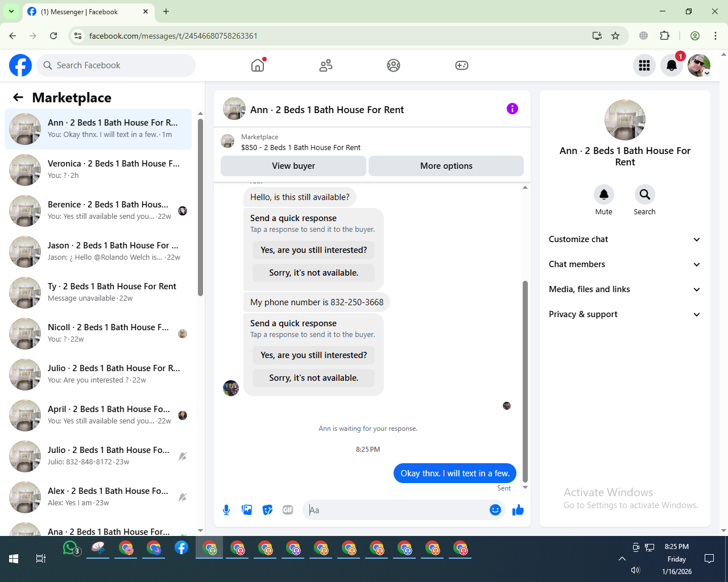The image size is (728, 582).
Task: Search in conversation magnifier icon
Action: [x=645, y=194]
